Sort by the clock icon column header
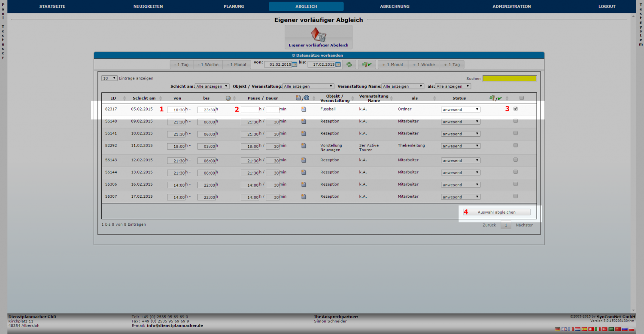Screen dimensions: 644x334 click(228, 98)
